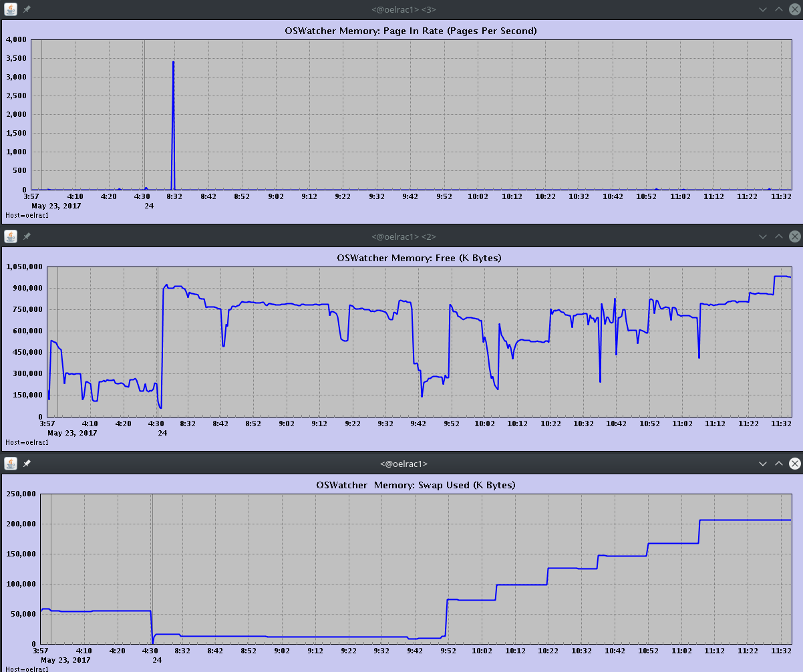803x672 pixels.
Task: Click the 1,050,000 y-axis label in Free chart
Action: click(x=24, y=267)
